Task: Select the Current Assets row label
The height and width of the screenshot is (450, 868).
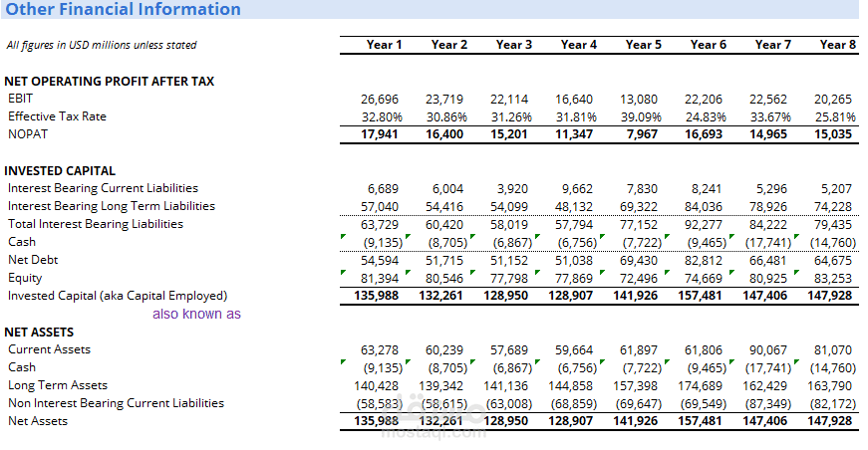Action: [49, 349]
